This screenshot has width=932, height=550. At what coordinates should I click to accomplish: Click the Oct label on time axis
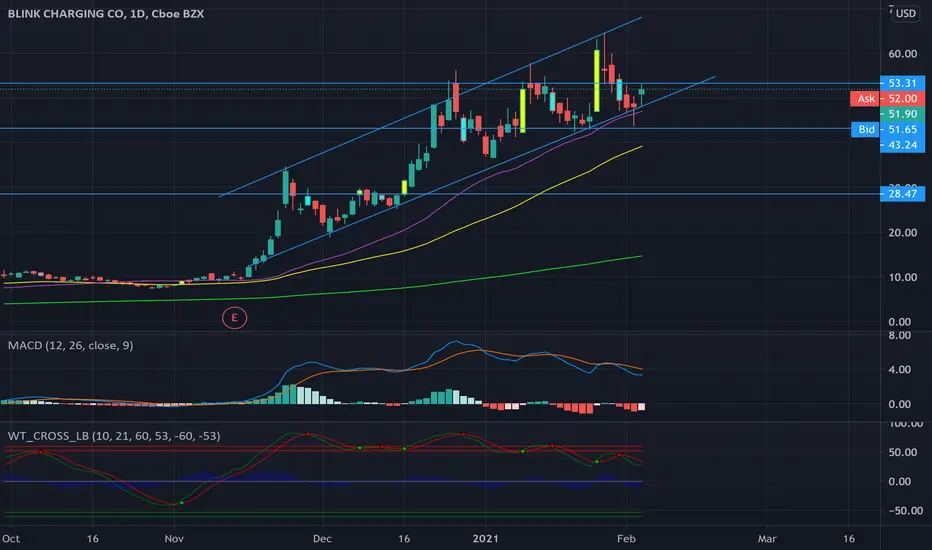point(11,539)
